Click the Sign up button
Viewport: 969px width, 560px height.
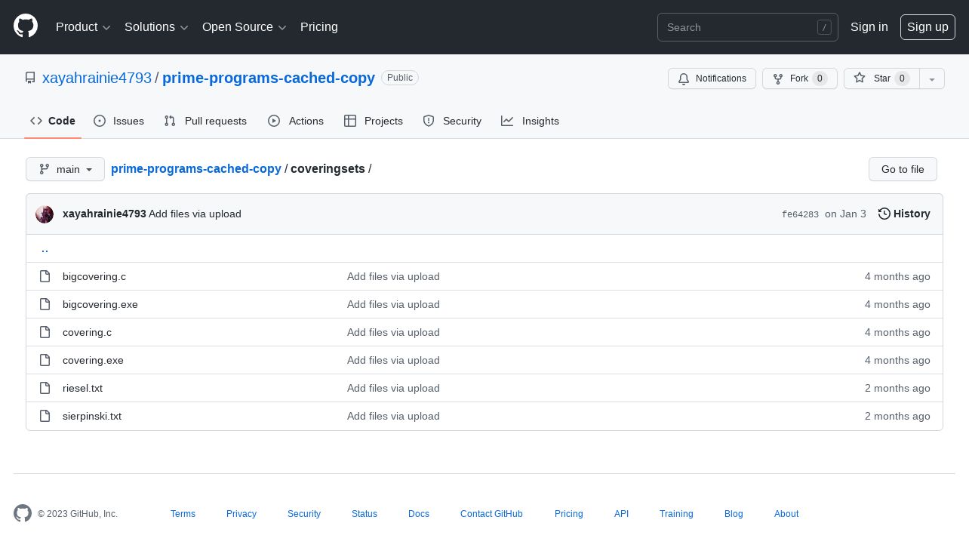[x=927, y=27]
